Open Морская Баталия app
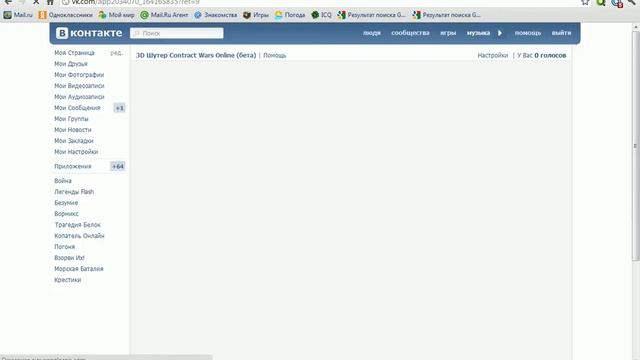This screenshot has height=360, width=640. click(x=79, y=269)
